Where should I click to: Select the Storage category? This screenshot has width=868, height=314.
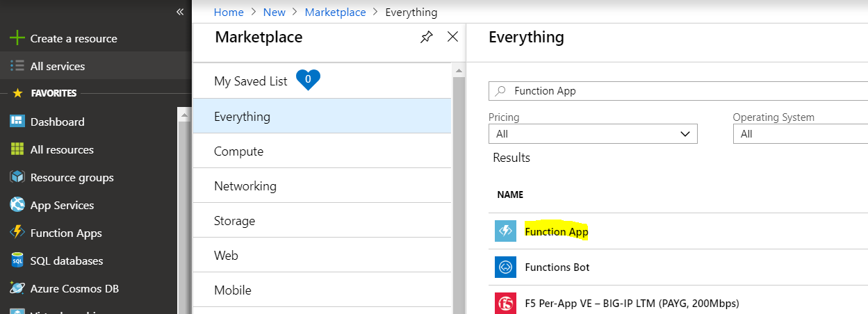click(x=322, y=220)
